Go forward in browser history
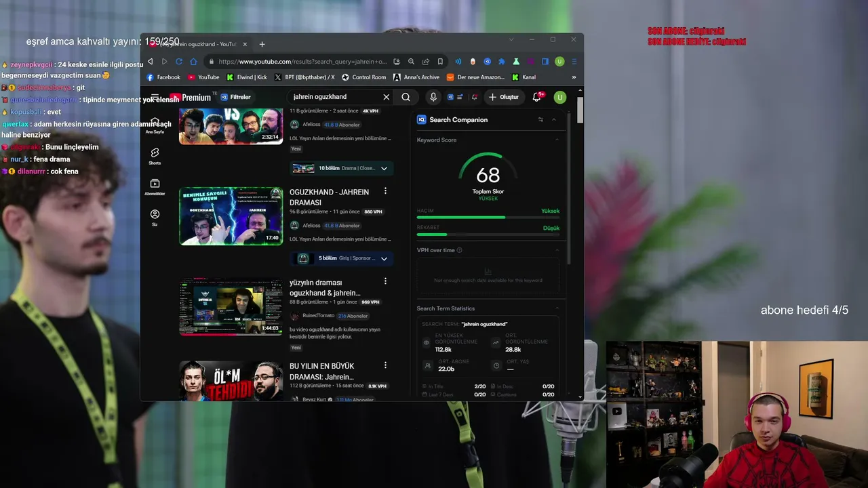Viewport: 868px width, 488px height. click(164, 62)
